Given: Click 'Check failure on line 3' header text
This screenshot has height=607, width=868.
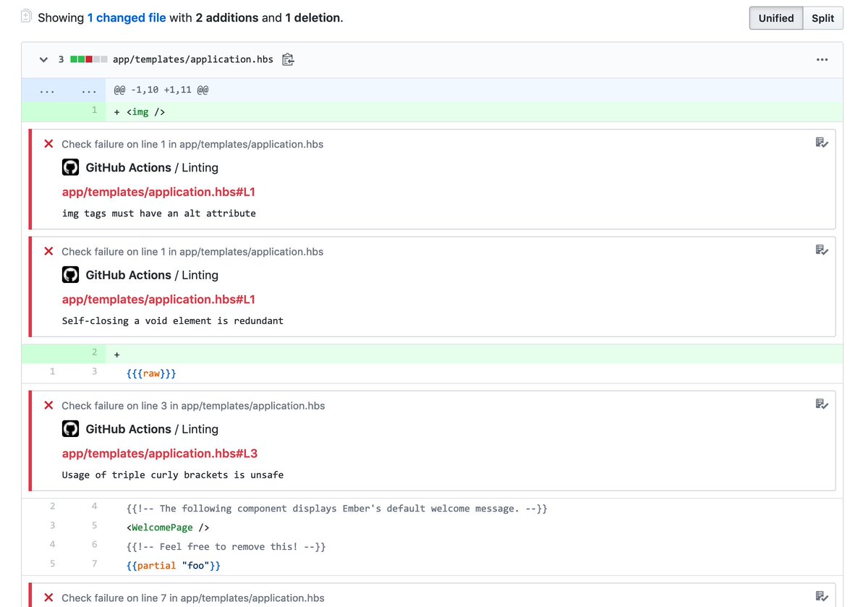Looking at the screenshot, I should click(193, 406).
